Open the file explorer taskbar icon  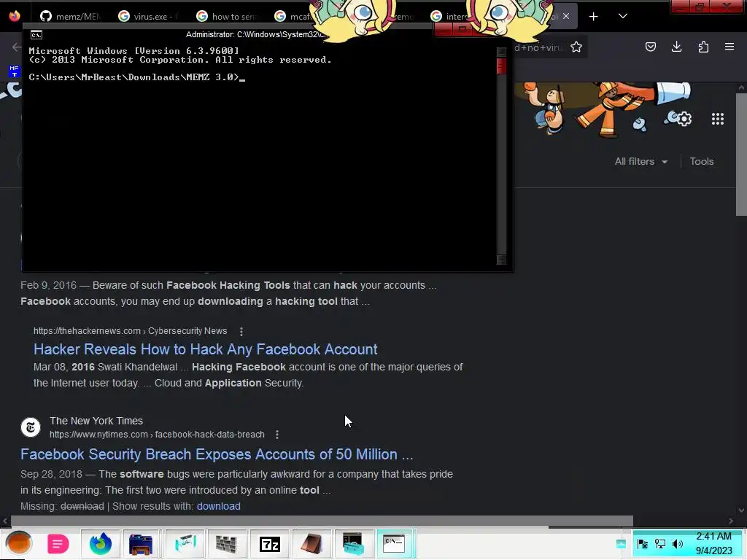click(141, 544)
